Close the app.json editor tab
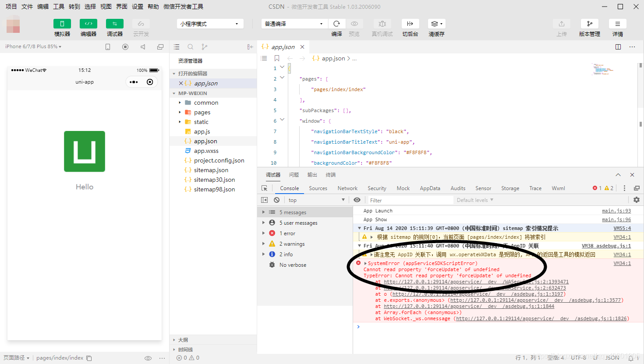The image size is (644, 364). tap(302, 47)
